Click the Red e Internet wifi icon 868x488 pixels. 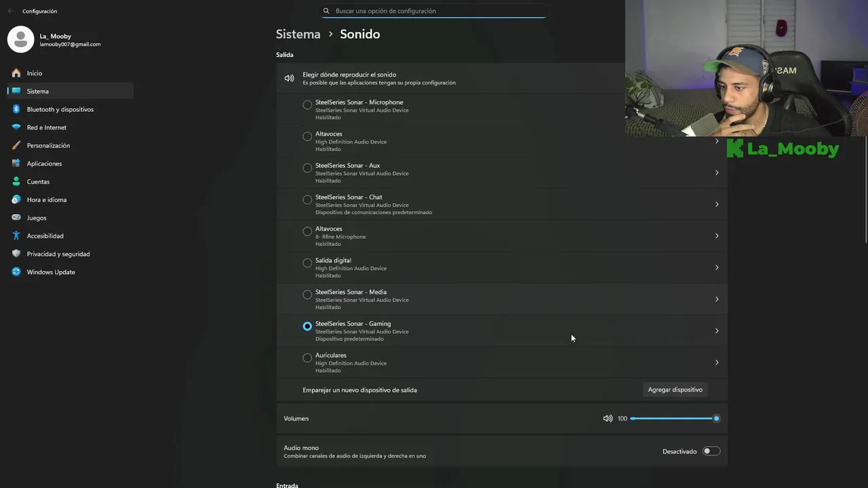point(16,127)
